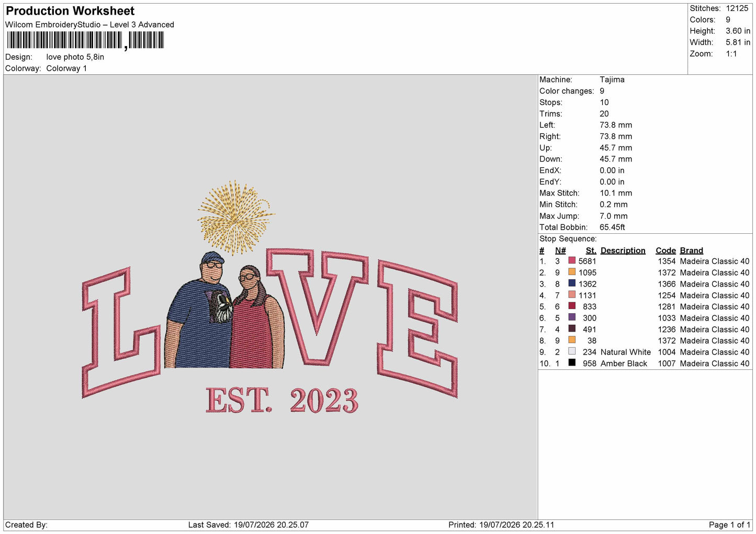Viewport: 756px width, 534px height.
Task: Click the Stop Sequence heading
Action: [x=568, y=239]
